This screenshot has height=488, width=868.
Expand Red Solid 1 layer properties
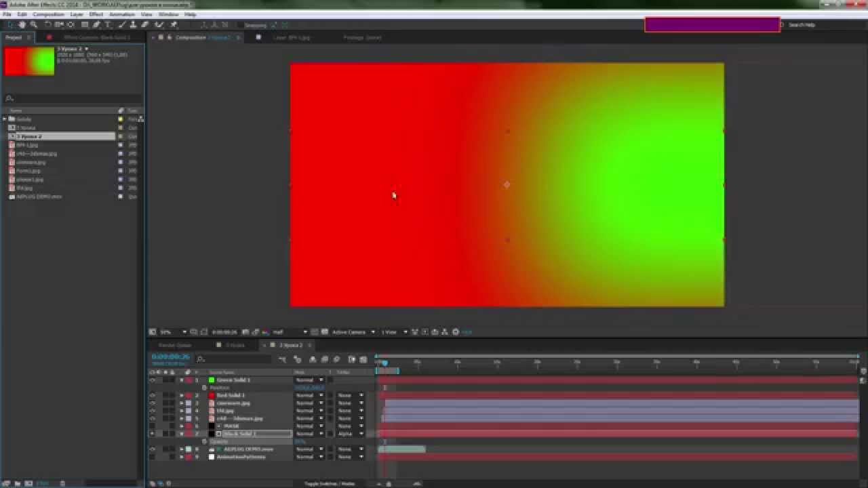tap(182, 395)
